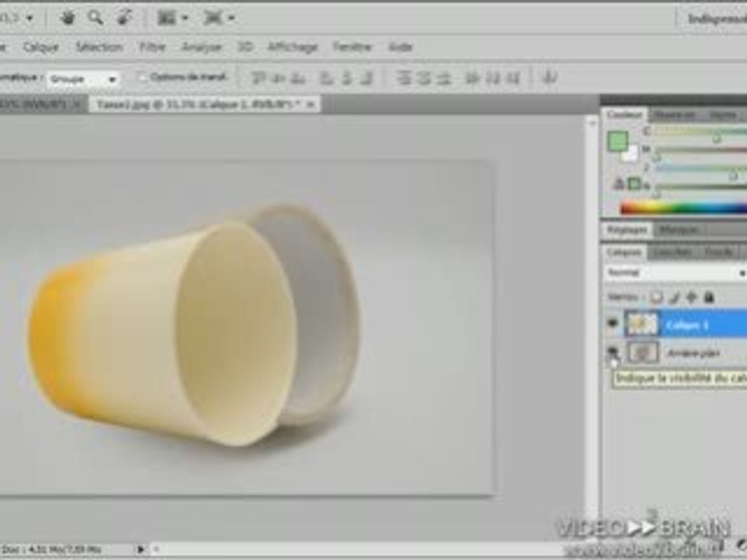The height and width of the screenshot is (560, 747).
Task: Click the Distribute Right Edges icon
Action: (513, 78)
